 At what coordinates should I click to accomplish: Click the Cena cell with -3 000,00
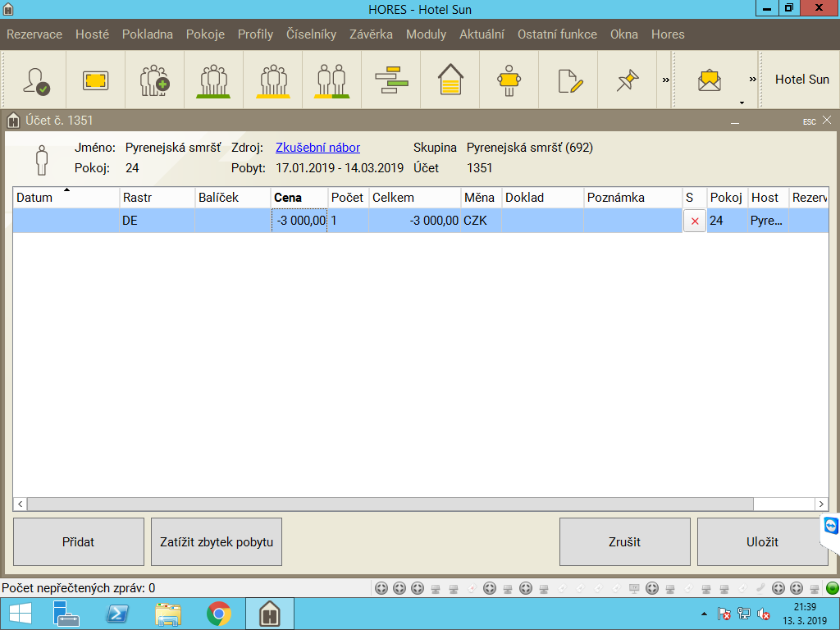[299, 221]
